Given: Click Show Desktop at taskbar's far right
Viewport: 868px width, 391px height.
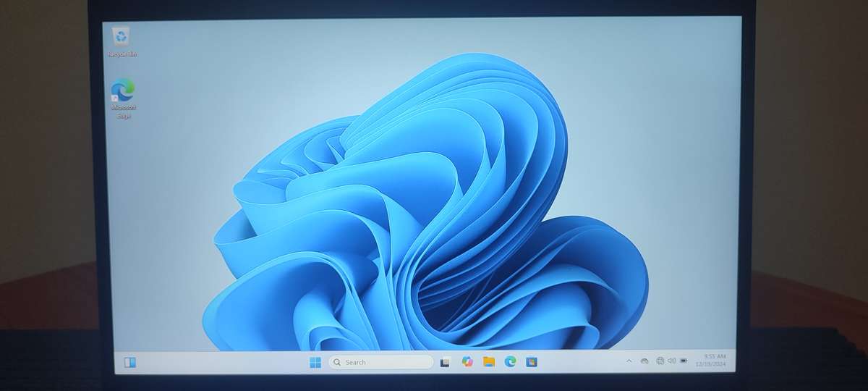Looking at the screenshot, I should click(x=739, y=361).
